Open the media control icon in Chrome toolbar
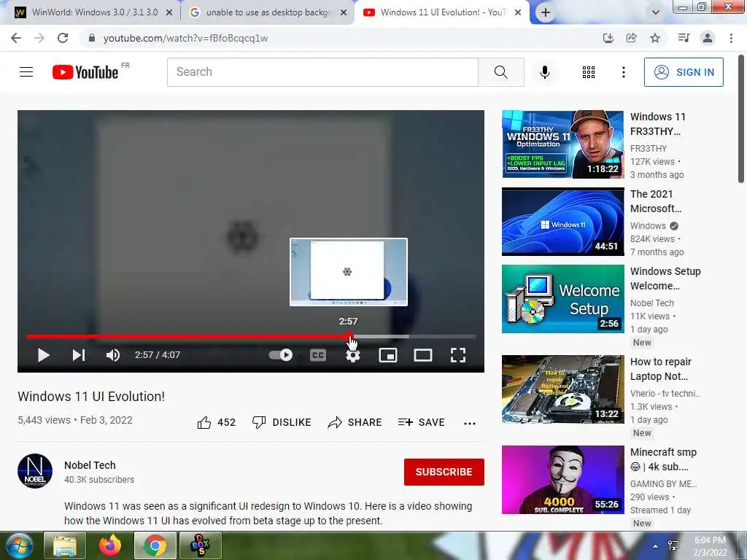The width and height of the screenshot is (747, 560). (x=684, y=38)
